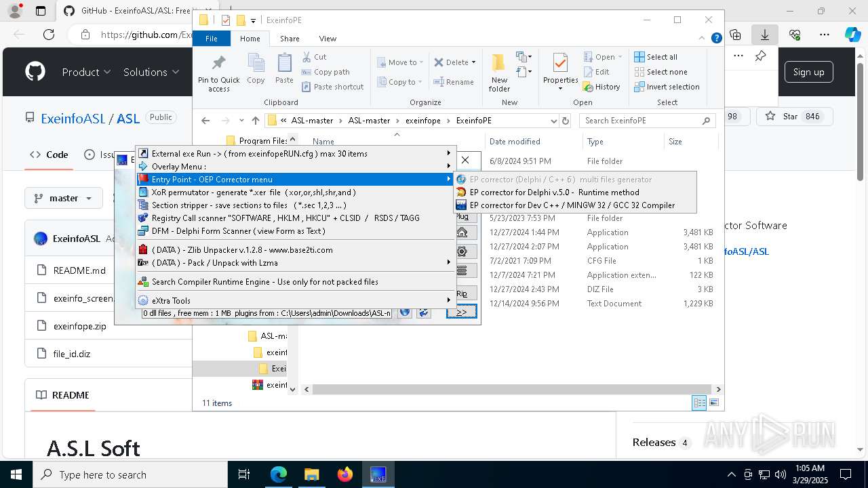This screenshot has height=488, width=868.
Task: Click the ExeinfoPE >> tools button
Action: coord(462,312)
